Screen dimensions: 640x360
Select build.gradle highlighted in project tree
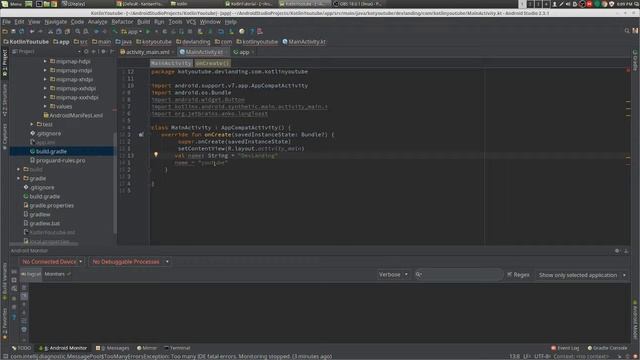62,151
